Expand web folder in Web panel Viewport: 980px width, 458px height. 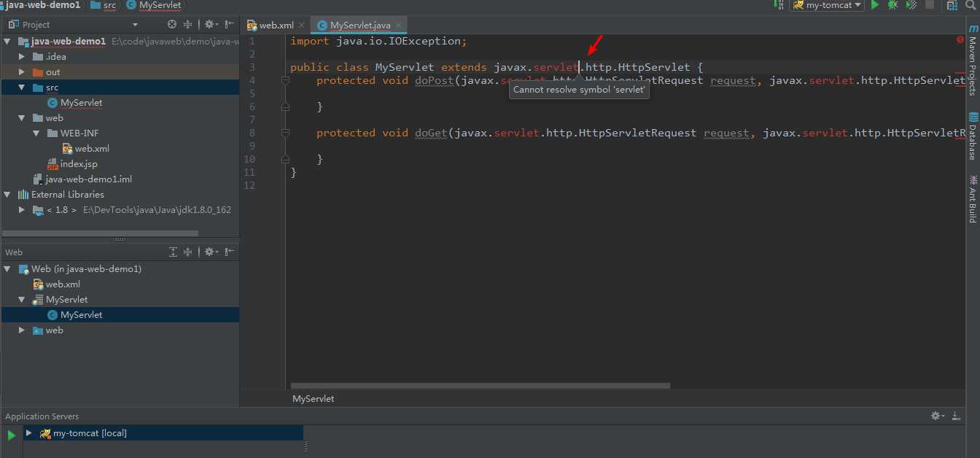(x=22, y=330)
